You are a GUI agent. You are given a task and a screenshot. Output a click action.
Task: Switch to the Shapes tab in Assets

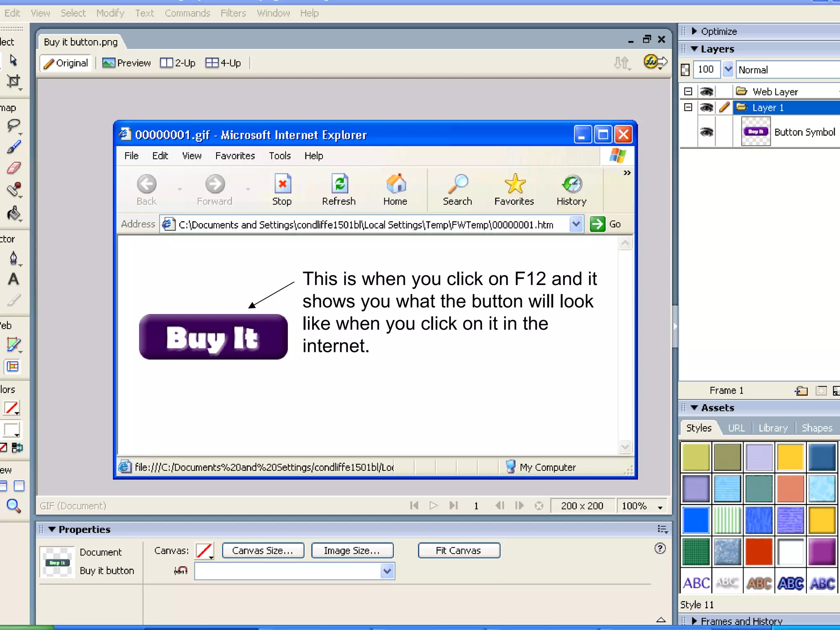pos(817,428)
